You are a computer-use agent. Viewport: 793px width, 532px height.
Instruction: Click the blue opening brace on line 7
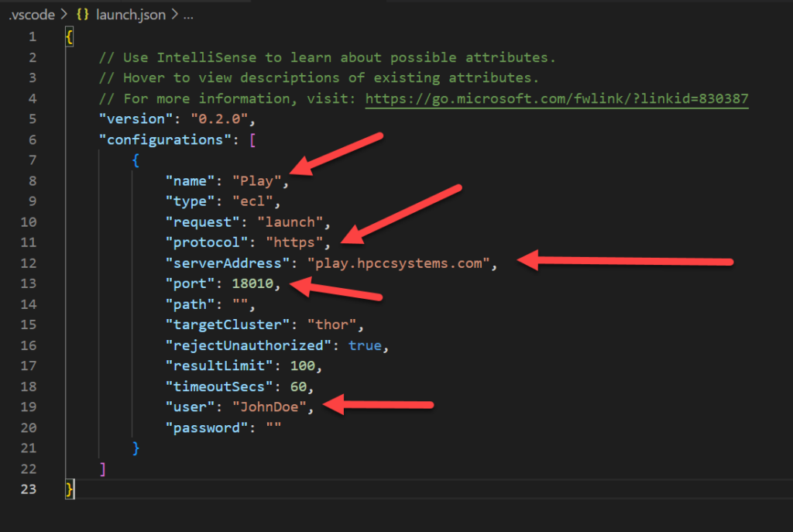tap(136, 160)
